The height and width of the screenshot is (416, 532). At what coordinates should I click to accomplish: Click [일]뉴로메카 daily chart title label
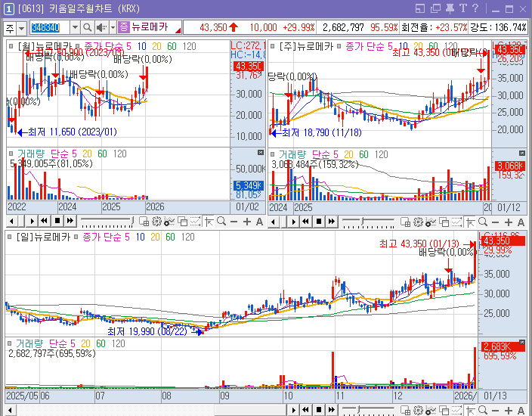pyautogui.click(x=43, y=237)
